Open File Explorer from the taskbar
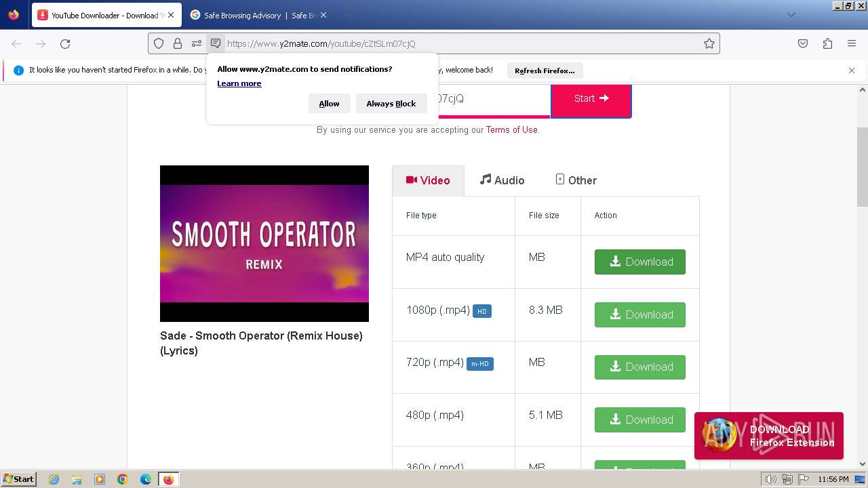 (77, 479)
